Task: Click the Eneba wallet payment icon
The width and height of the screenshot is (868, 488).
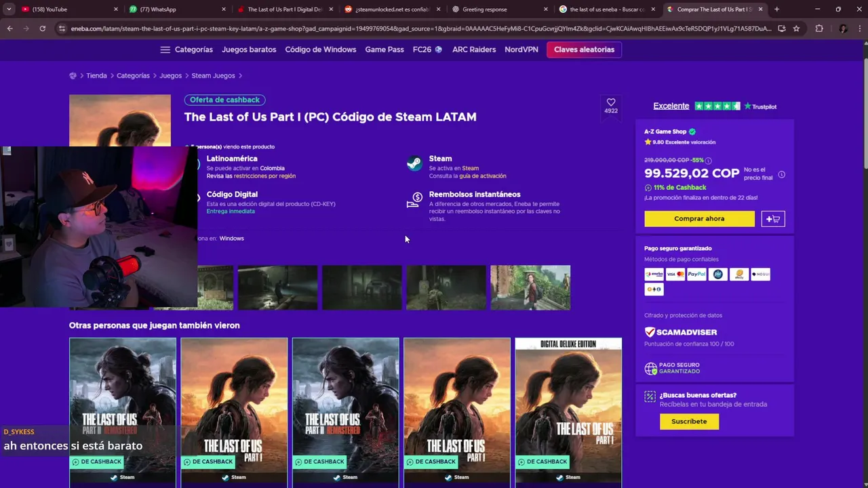Action: pos(654,274)
